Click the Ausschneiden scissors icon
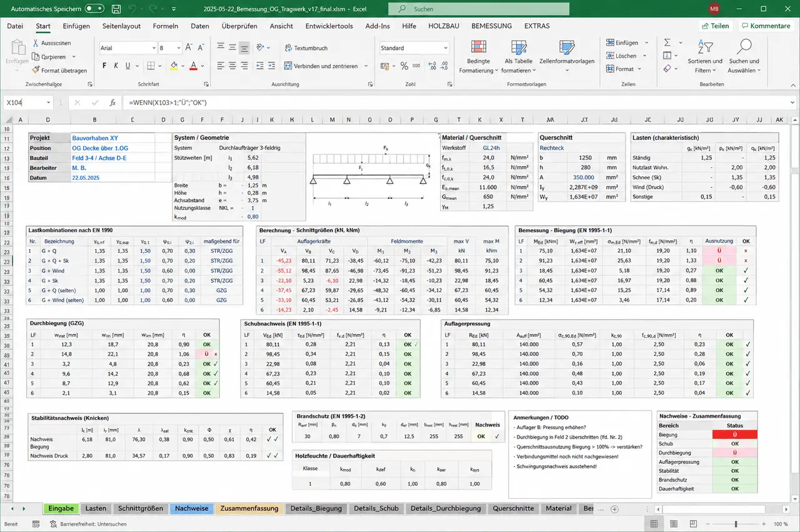 [36, 43]
